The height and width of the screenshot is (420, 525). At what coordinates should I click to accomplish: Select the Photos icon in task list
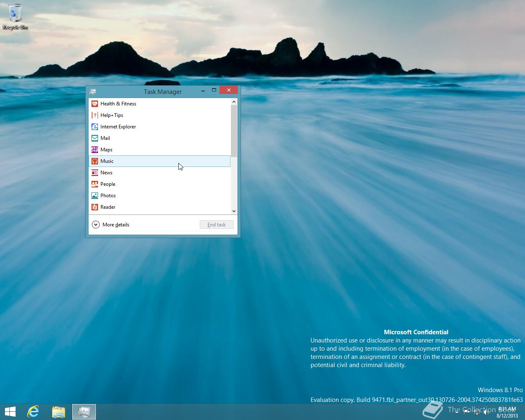pos(95,196)
